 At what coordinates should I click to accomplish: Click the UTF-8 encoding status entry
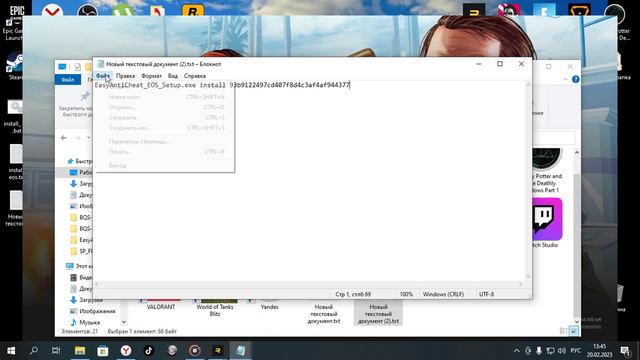click(x=486, y=294)
